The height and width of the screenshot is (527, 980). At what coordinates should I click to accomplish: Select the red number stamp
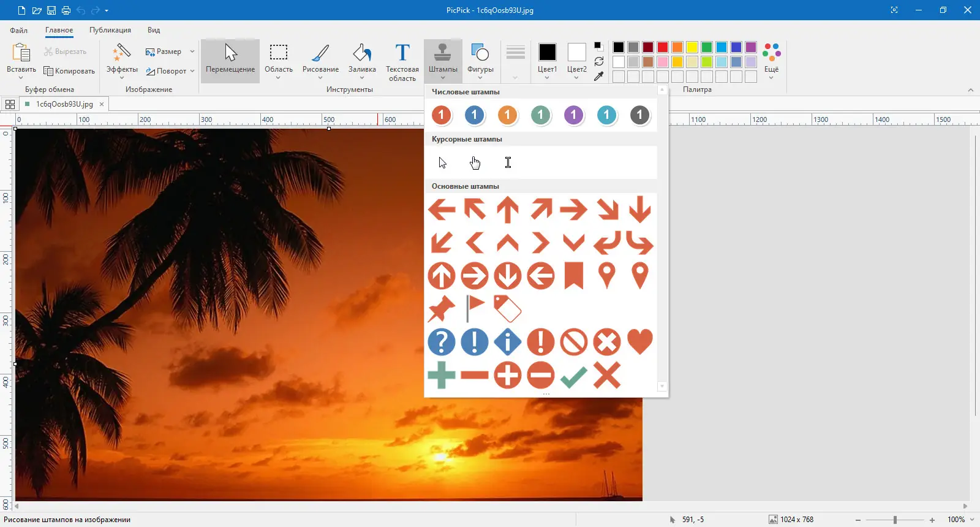441,115
